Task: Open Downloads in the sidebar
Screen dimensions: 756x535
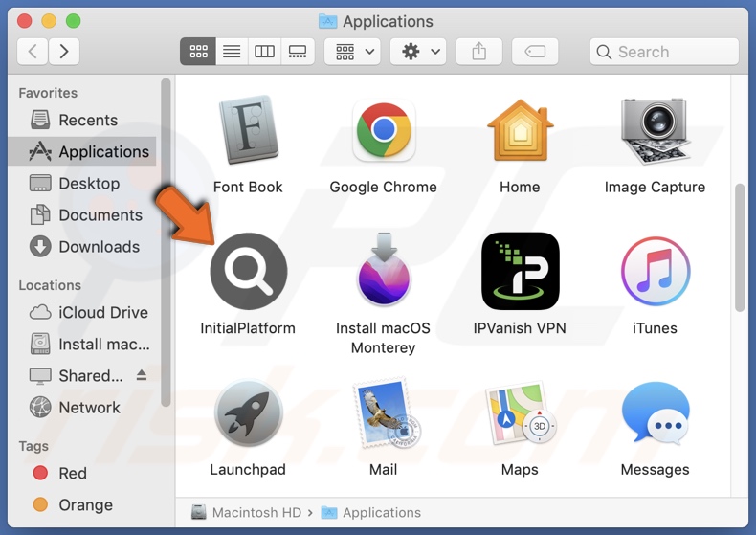Action: point(82,247)
